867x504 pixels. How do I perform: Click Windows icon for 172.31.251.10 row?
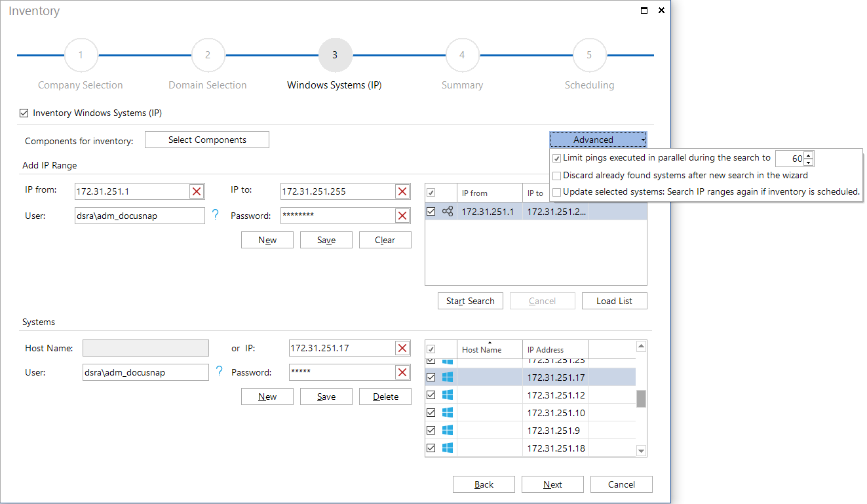pyautogui.click(x=448, y=413)
